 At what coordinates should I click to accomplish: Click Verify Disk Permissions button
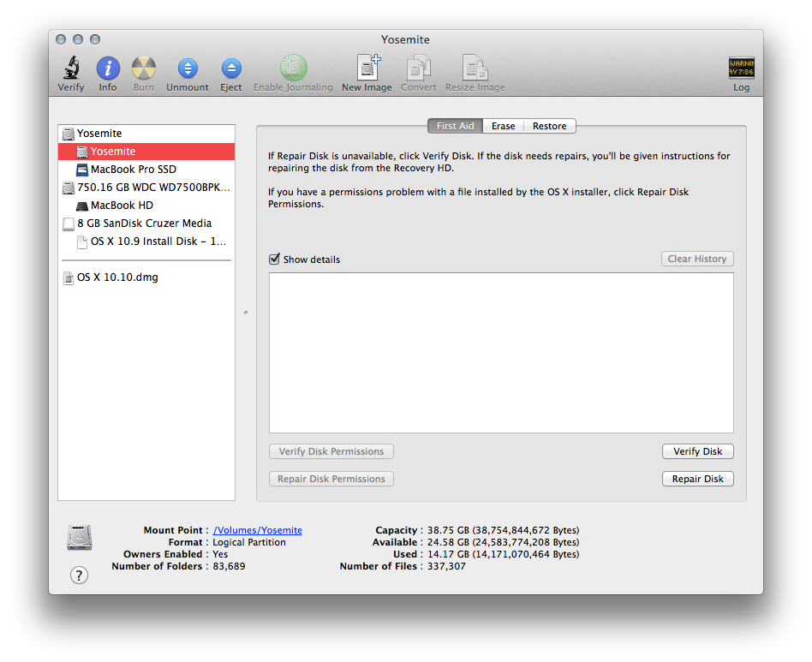point(331,451)
